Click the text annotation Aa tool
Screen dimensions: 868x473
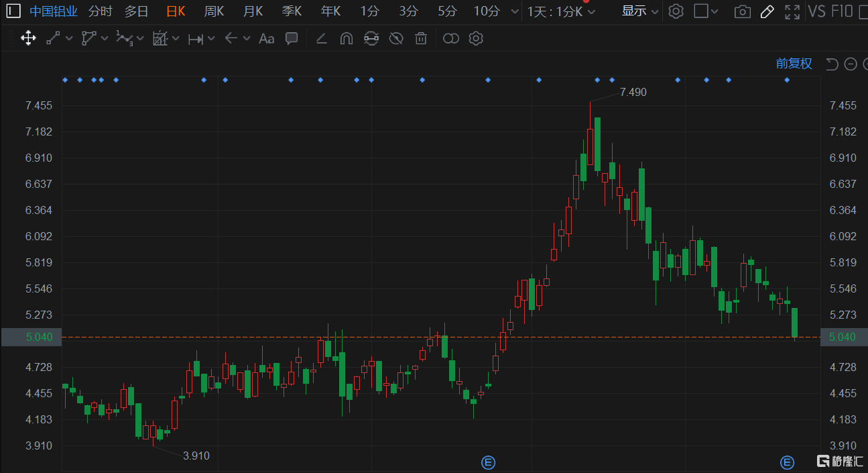[x=266, y=38]
